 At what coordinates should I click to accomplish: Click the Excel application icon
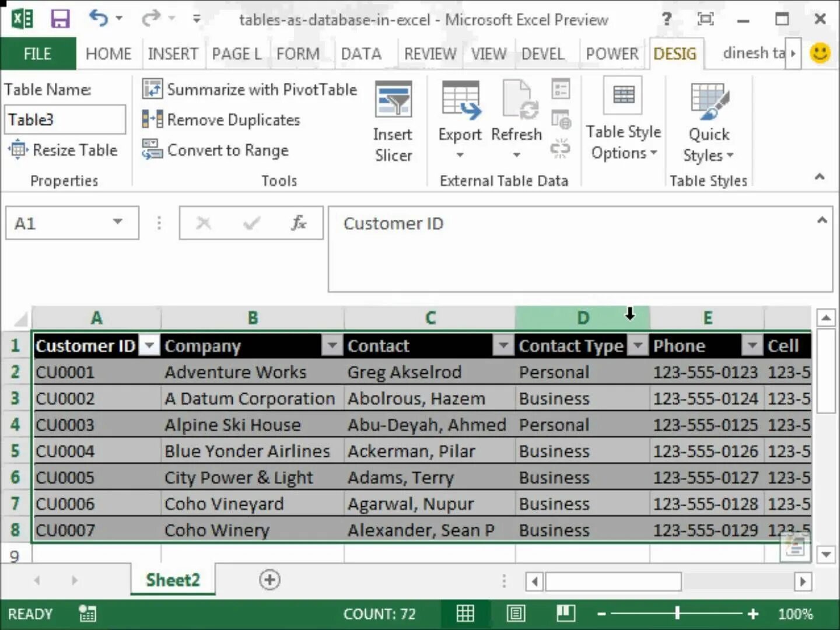click(x=22, y=19)
